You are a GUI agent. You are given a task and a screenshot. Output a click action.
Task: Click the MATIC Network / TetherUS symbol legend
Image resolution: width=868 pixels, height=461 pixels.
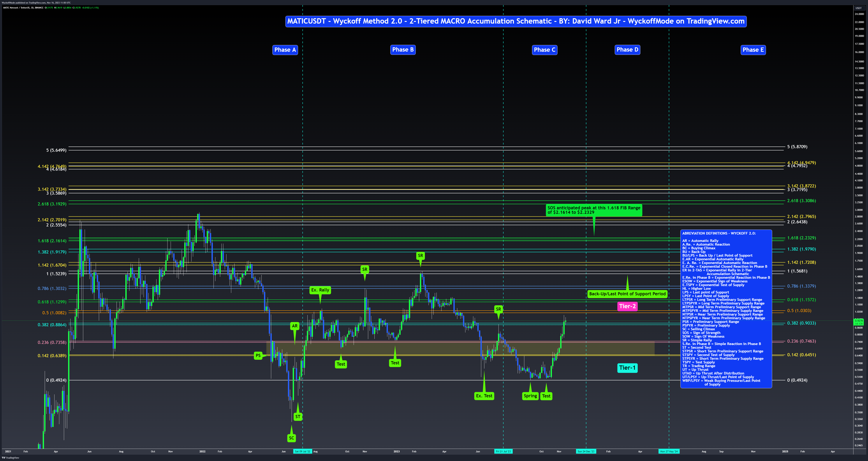click(23, 7)
